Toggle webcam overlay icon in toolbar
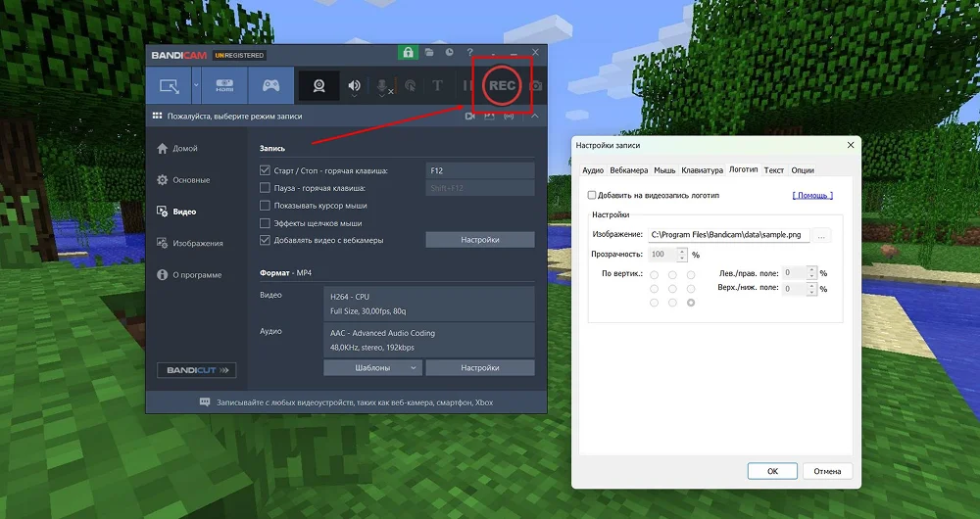This screenshot has height=519, width=980. (319, 85)
